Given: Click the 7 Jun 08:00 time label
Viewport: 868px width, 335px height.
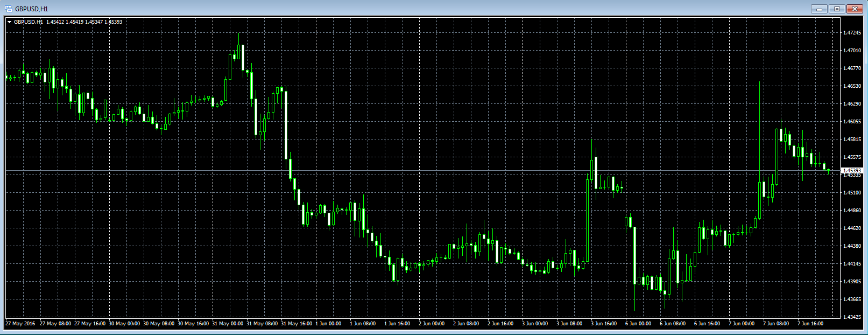Looking at the screenshot, I should [x=776, y=324].
